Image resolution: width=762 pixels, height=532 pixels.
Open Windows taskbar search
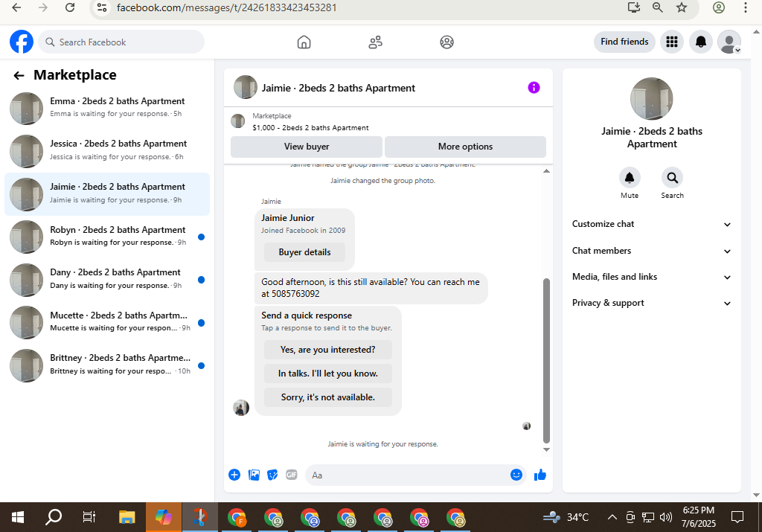point(54,517)
